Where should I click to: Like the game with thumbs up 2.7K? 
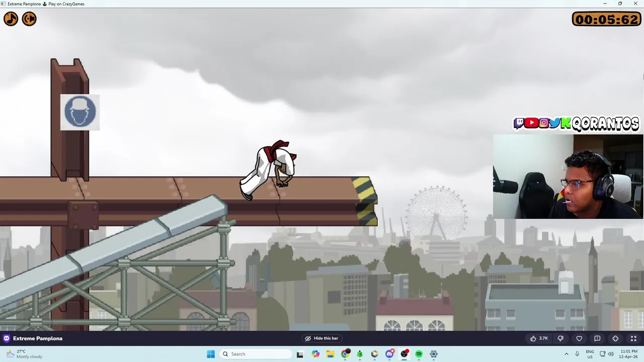point(539,338)
